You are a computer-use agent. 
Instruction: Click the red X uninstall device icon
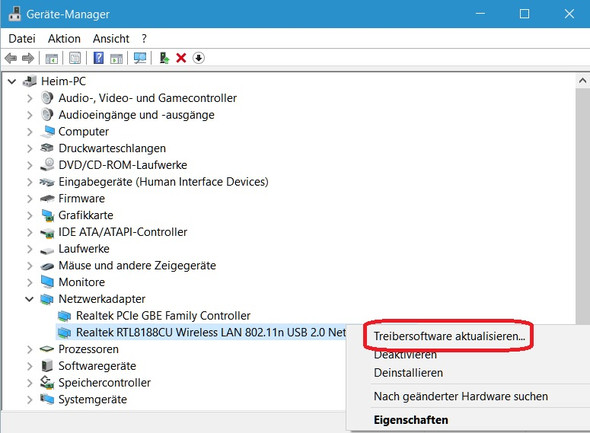pos(181,58)
